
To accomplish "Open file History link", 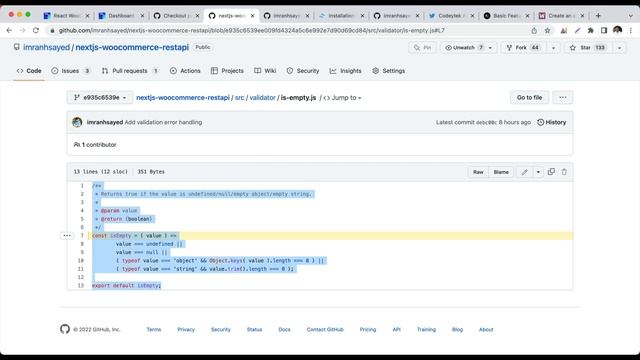I will (x=551, y=122).
